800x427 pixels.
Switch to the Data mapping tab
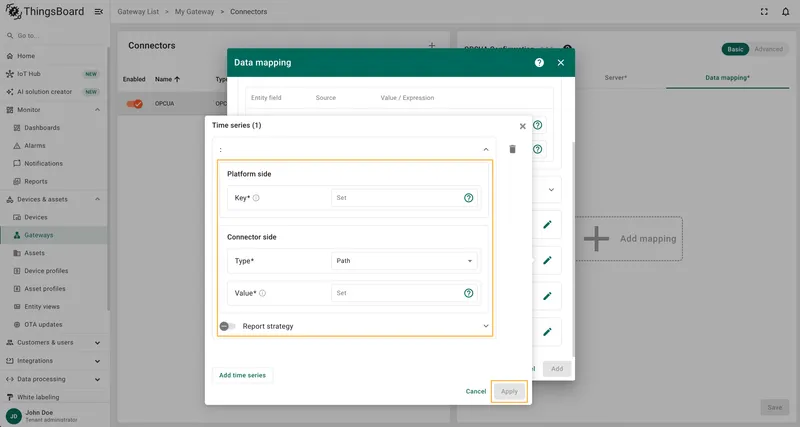727,78
